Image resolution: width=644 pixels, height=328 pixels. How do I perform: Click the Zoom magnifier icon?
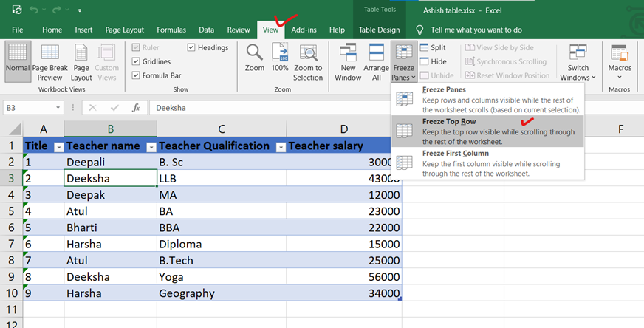(255, 55)
